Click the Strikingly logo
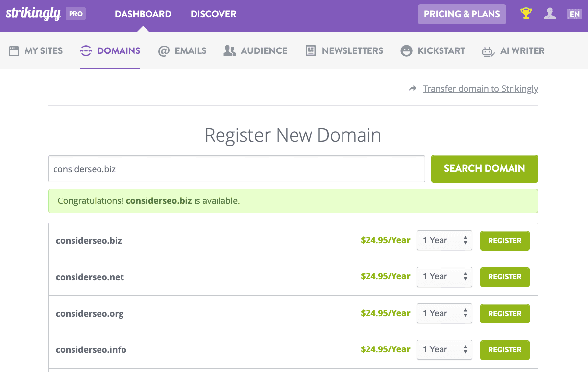 (32, 14)
